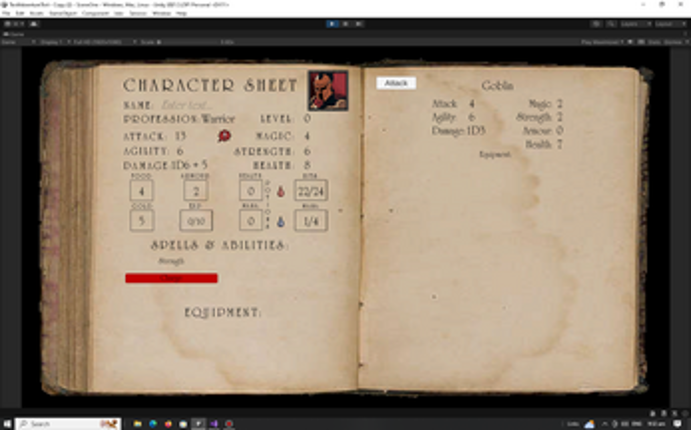The height and width of the screenshot is (430, 691).
Task: Open the Window menu
Action: pos(161,13)
